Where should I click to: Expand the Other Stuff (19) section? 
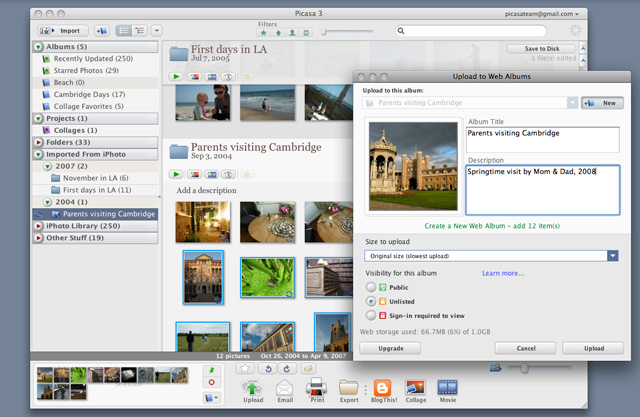tap(38, 238)
